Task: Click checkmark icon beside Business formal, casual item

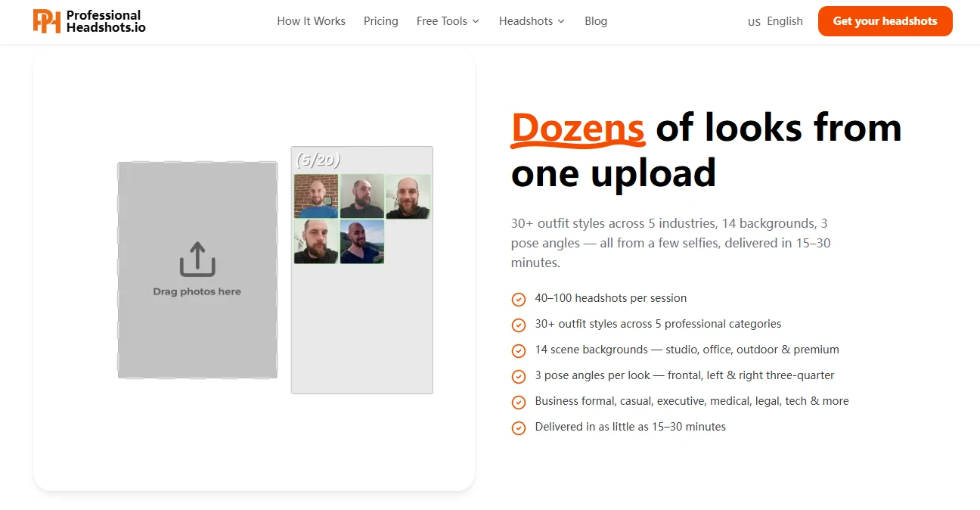Action: 519,402
